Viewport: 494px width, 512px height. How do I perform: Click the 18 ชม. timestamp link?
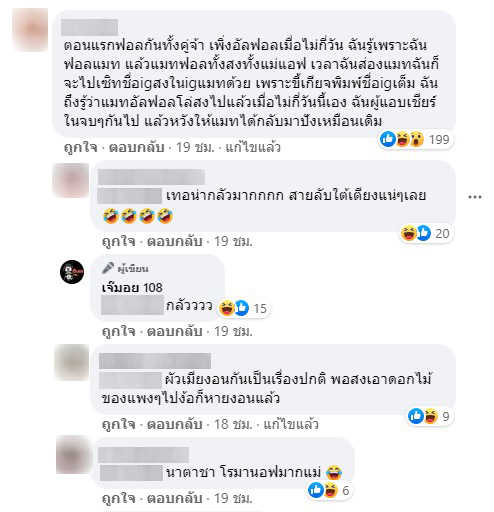point(233,424)
